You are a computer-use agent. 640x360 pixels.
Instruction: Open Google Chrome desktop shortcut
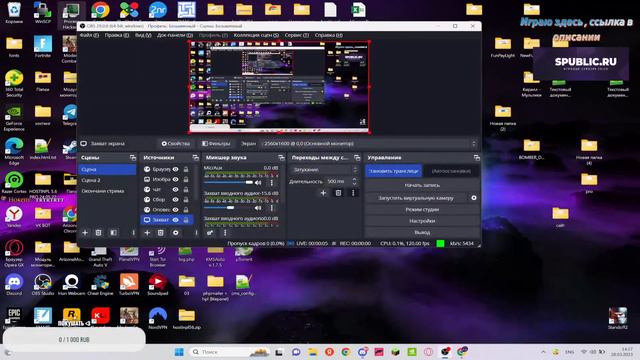(100, 11)
